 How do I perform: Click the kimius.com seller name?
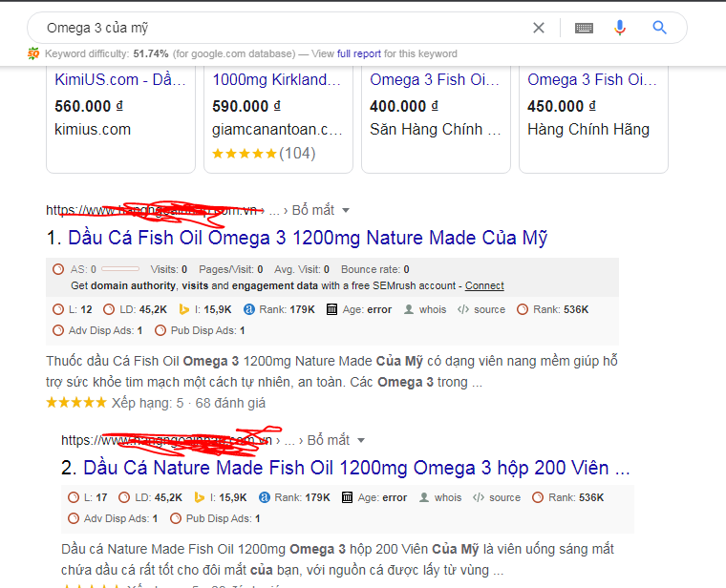[93, 129]
